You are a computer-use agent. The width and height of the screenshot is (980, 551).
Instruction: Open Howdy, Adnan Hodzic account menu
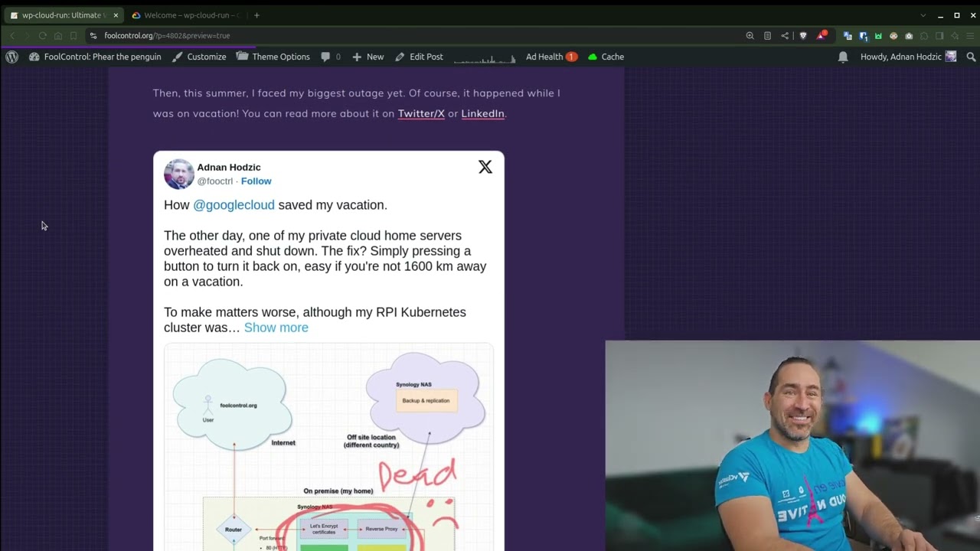tap(908, 57)
